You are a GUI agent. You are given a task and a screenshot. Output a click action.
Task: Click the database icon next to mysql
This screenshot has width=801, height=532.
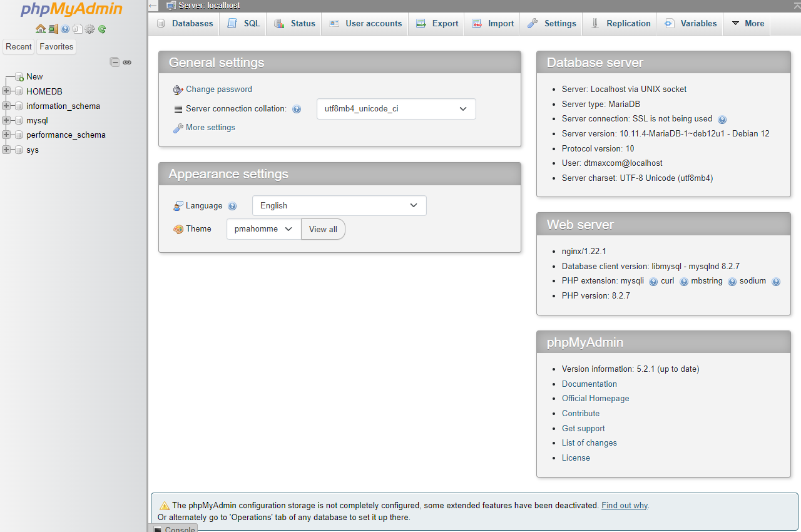(19, 121)
